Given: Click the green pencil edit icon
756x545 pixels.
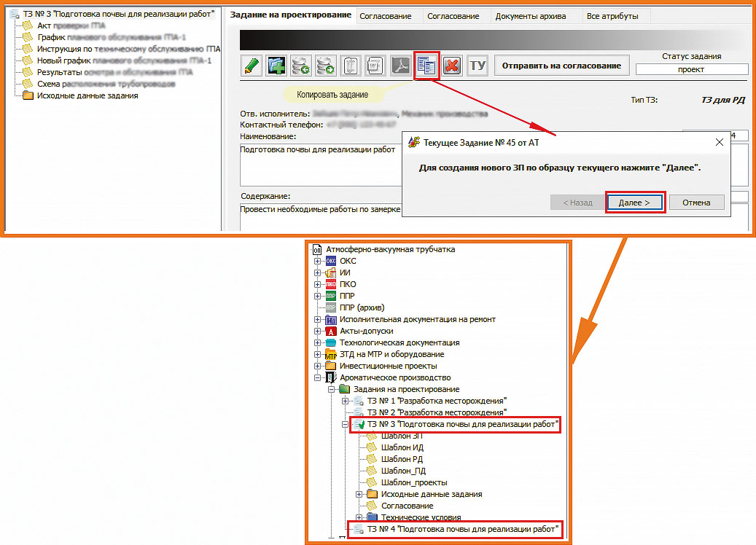Looking at the screenshot, I should [x=252, y=66].
